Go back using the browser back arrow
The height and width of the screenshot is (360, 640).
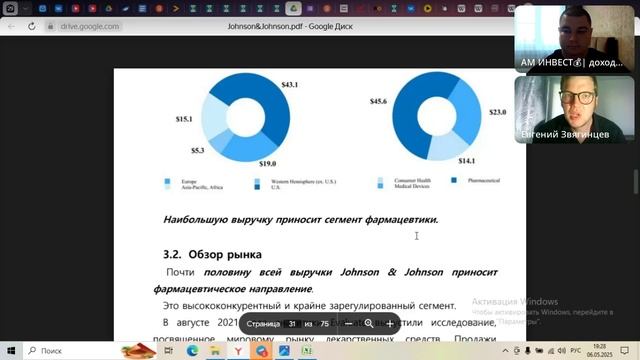coord(11,27)
